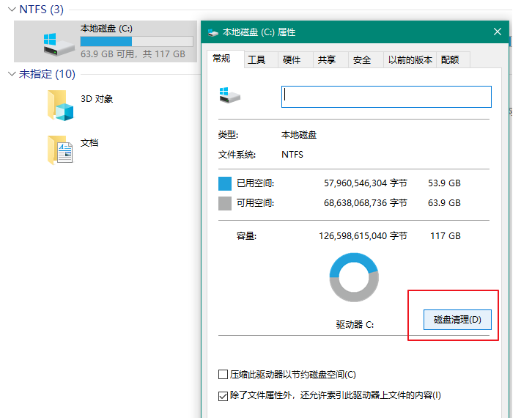Click the 驱动器 C: label

(355, 325)
